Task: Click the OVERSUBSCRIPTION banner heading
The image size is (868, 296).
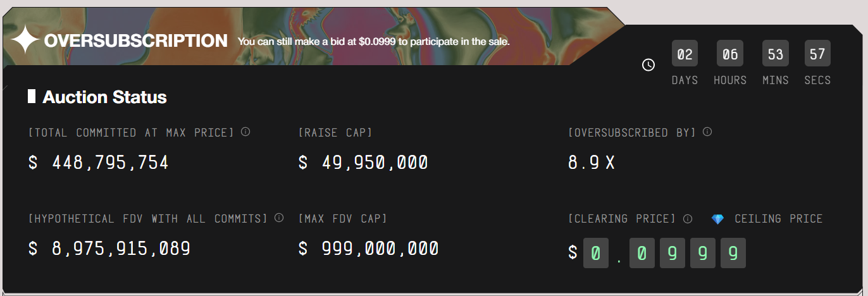Action: point(135,41)
